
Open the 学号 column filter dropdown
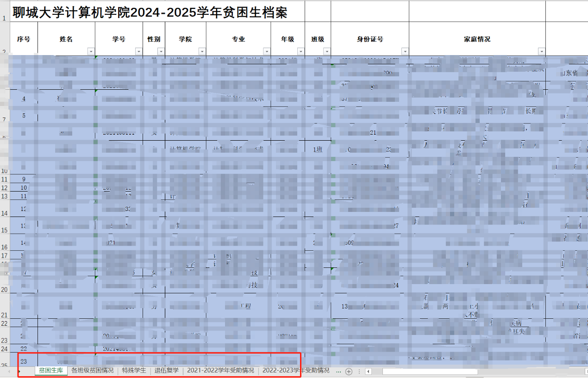(138, 51)
